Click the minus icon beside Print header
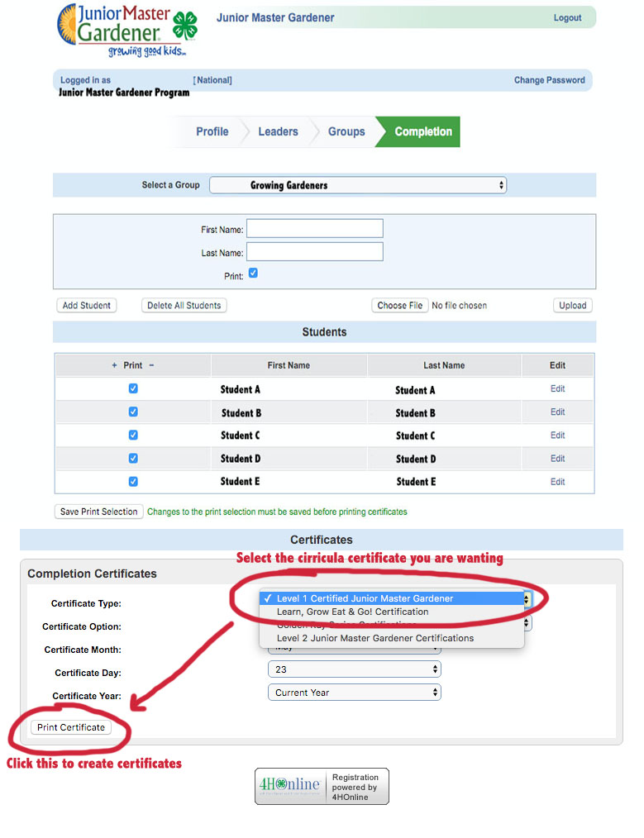The height and width of the screenshot is (838, 644). tap(151, 365)
